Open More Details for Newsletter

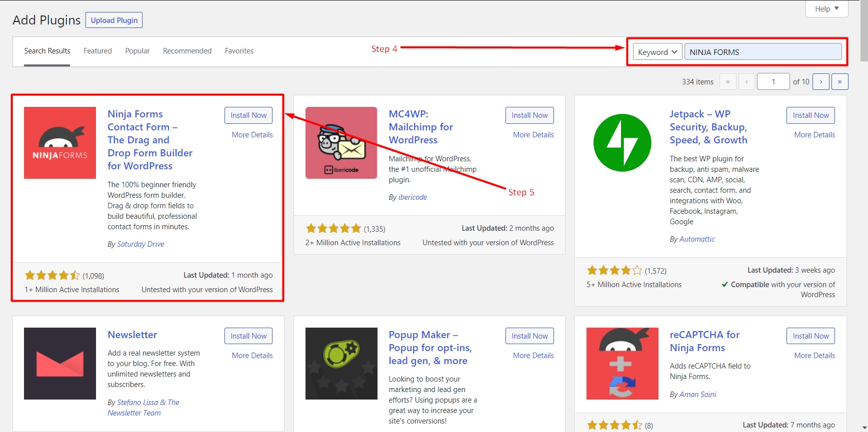252,356
